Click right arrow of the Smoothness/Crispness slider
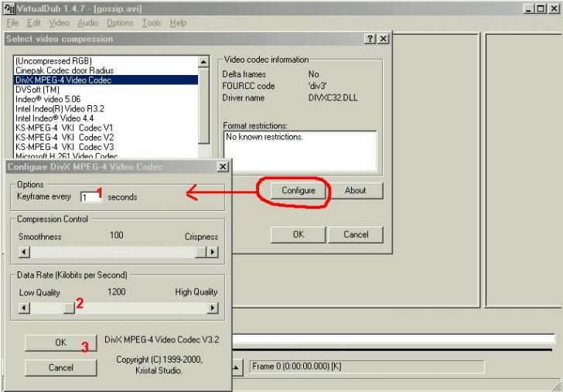This screenshot has width=563, height=392. pos(213,252)
